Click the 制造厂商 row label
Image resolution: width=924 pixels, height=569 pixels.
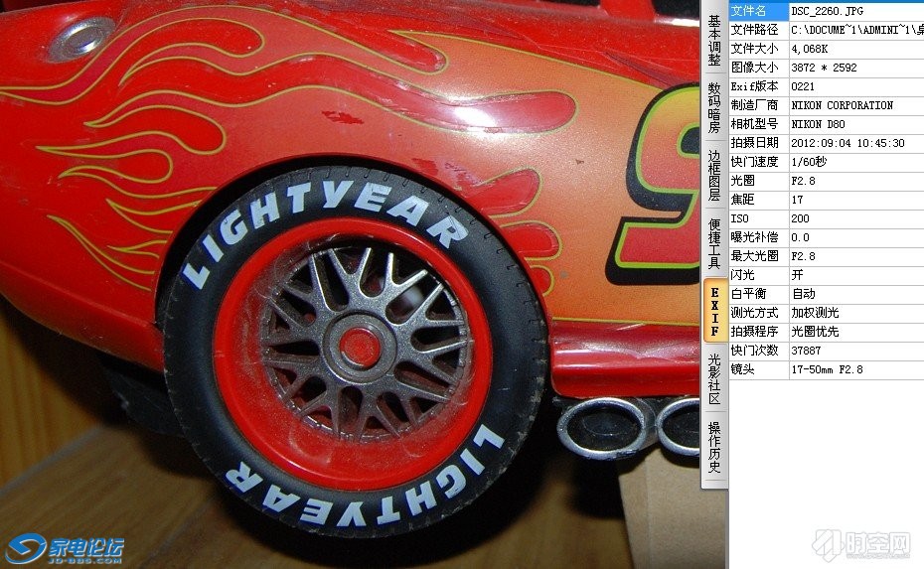coord(754,105)
